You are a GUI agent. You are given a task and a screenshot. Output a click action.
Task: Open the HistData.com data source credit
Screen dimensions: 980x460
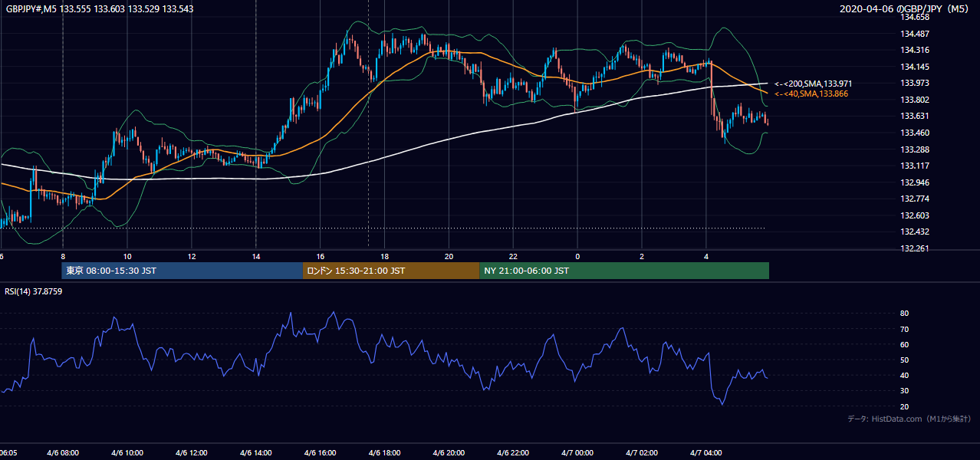point(909,419)
